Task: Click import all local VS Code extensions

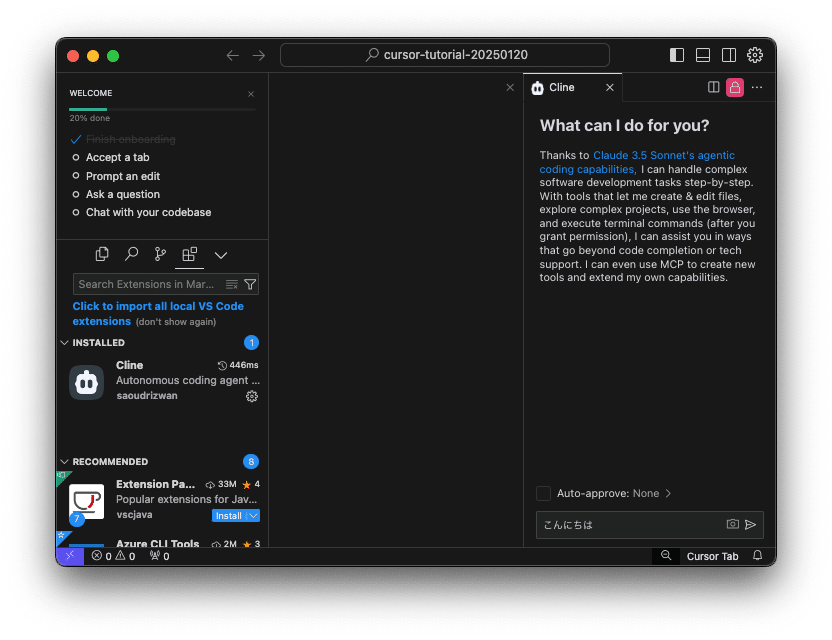Action: (x=158, y=314)
